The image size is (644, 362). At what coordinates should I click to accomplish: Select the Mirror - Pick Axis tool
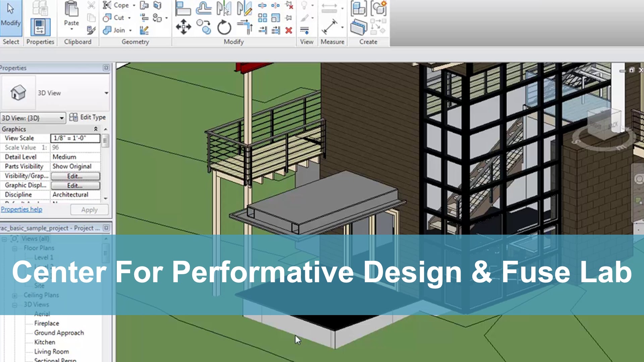point(224,8)
